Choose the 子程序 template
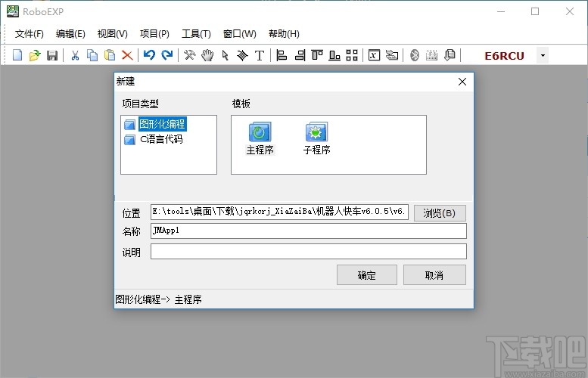The height and width of the screenshot is (378, 588). click(316, 138)
